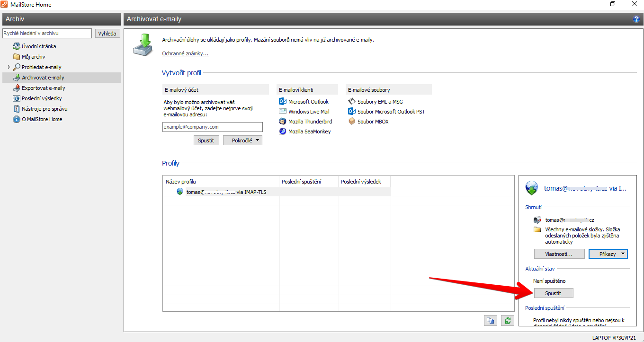Open the Ochranné známky... link
This screenshot has height=342, width=644.
185,53
